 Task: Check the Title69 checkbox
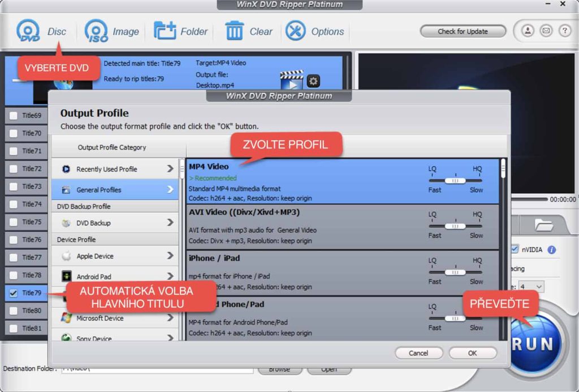(14, 115)
